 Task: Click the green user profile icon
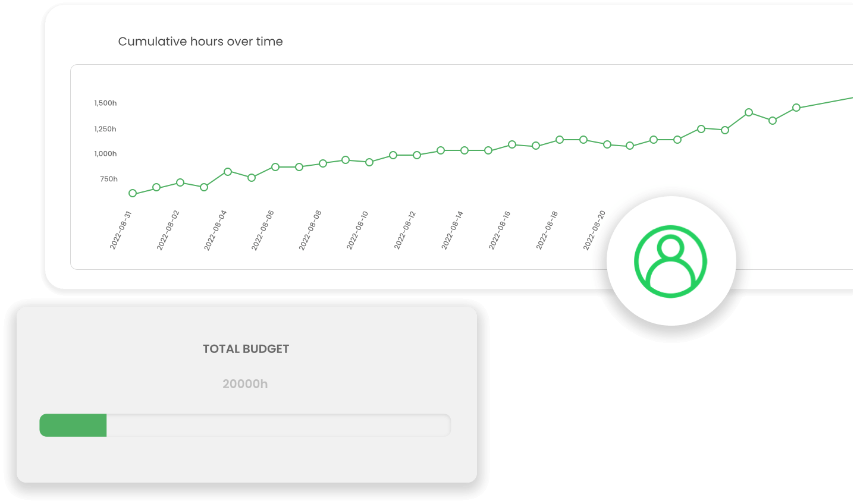click(x=671, y=260)
